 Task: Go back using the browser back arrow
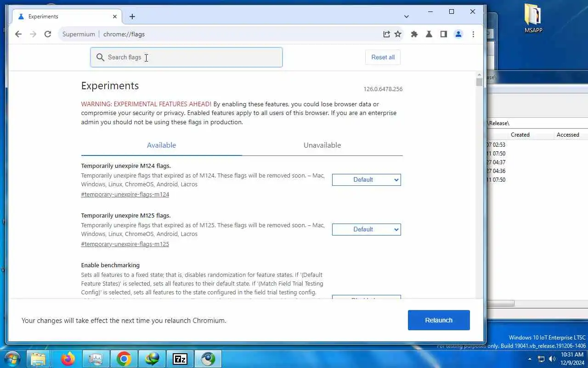[x=18, y=34]
